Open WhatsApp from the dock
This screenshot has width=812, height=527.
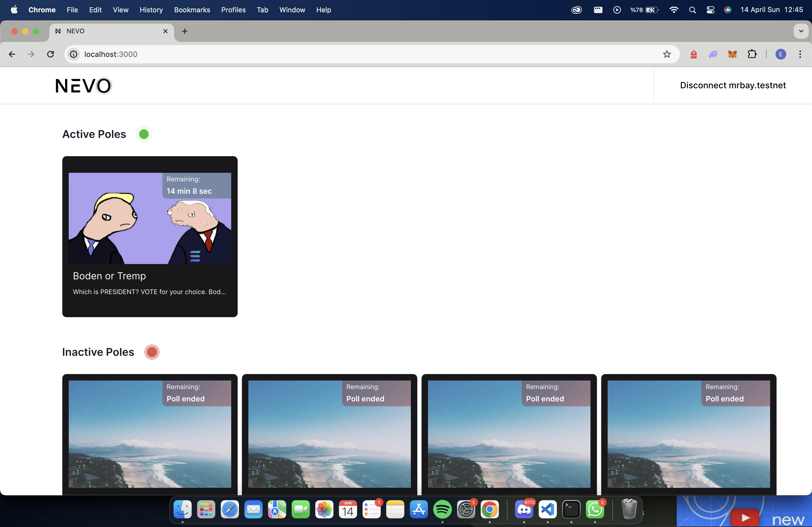tap(595, 510)
